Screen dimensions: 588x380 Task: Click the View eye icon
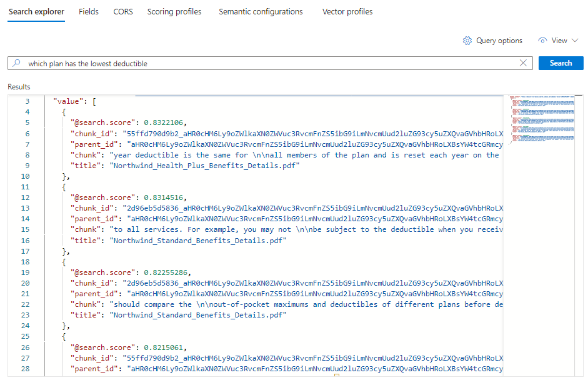[x=542, y=41]
